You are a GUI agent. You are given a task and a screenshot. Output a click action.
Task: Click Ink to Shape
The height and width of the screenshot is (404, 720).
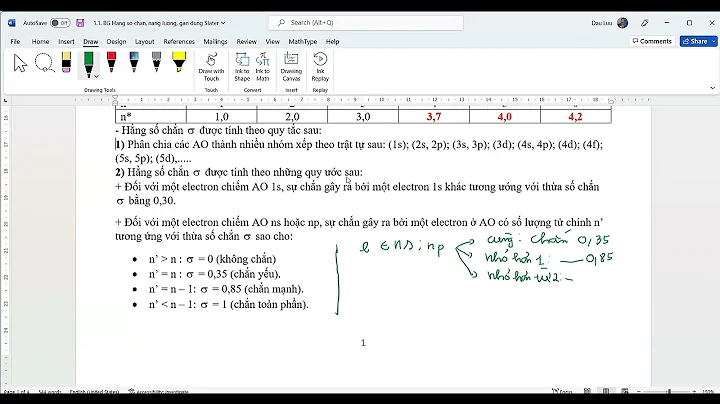[x=242, y=67]
